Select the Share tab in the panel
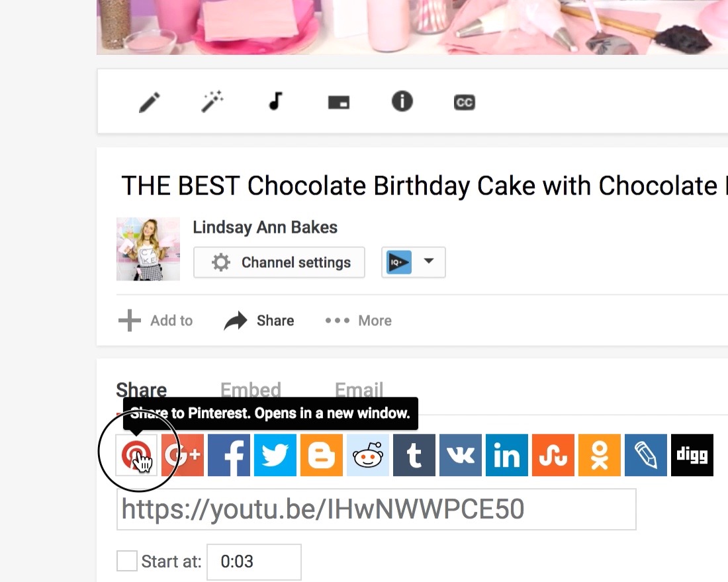Screen dimensions: 728x582 (141, 390)
